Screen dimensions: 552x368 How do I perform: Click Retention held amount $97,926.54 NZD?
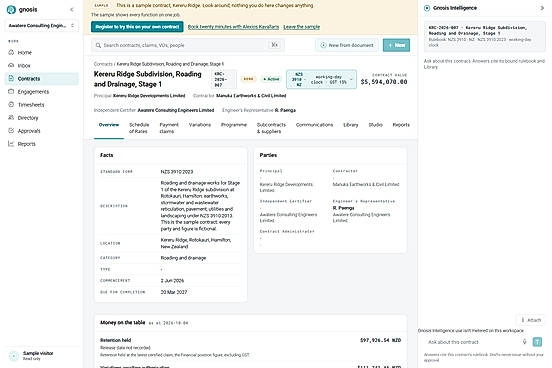(x=380, y=340)
